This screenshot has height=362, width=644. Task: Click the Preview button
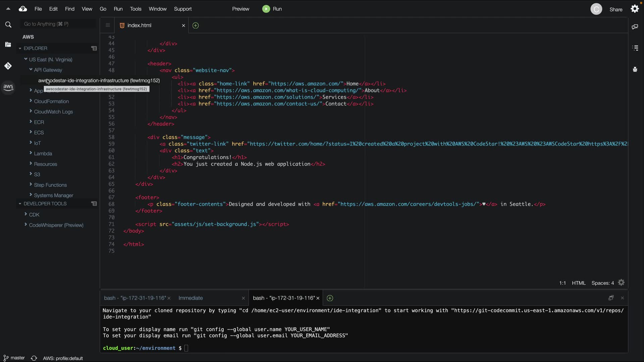pyautogui.click(x=240, y=9)
